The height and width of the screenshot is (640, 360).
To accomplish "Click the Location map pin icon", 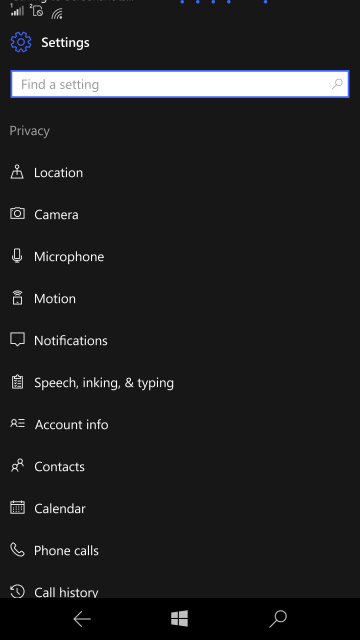I will pyautogui.click(x=17, y=172).
